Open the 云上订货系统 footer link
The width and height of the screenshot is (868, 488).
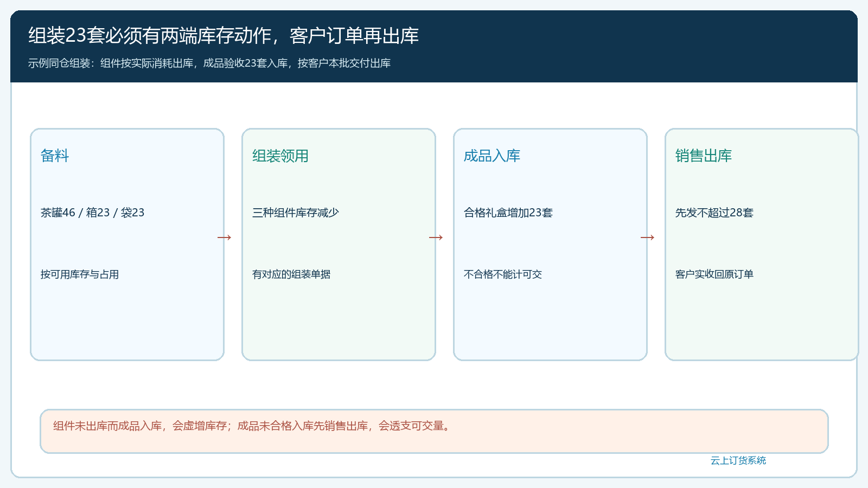[738, 460]
